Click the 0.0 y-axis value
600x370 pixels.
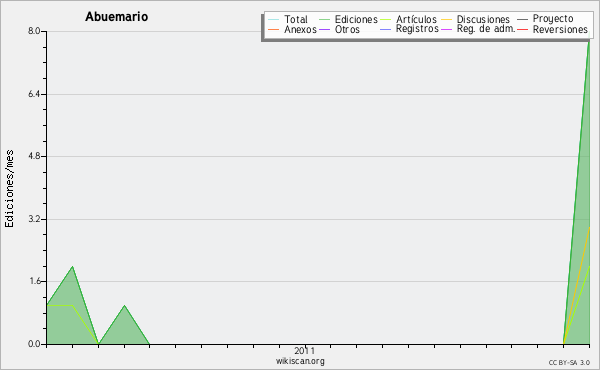tap(34, 344)
